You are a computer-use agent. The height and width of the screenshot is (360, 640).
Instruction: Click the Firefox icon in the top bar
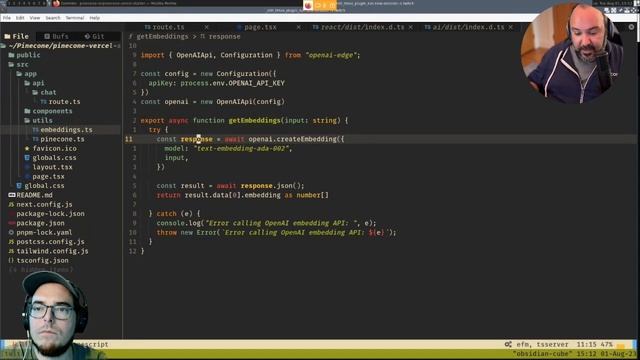(x=56, y=4)
